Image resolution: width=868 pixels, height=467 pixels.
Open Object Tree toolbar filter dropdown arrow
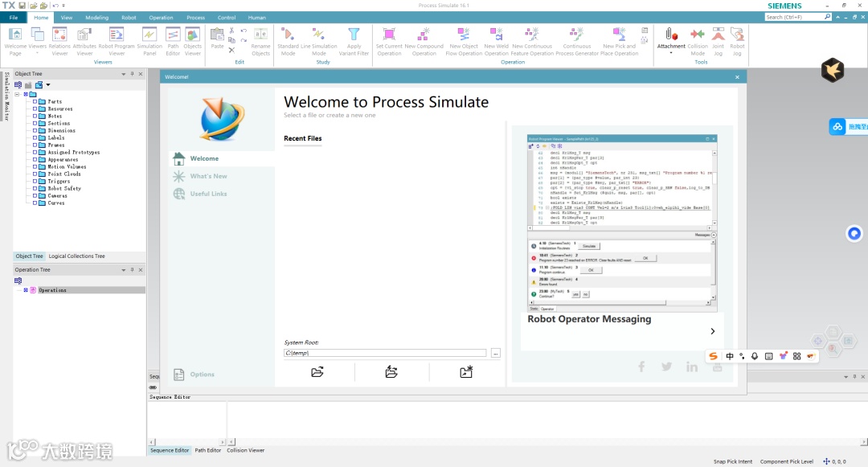(x=48, y=84)
